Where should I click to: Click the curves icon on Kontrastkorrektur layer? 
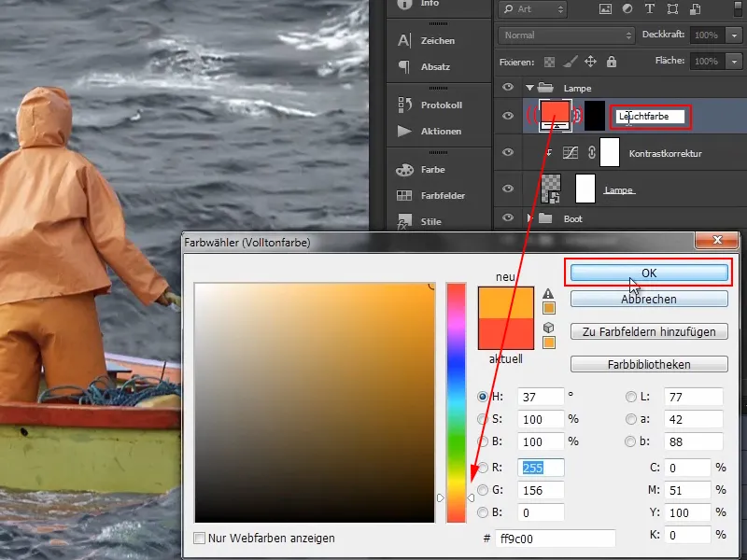[x=571, y=152]
